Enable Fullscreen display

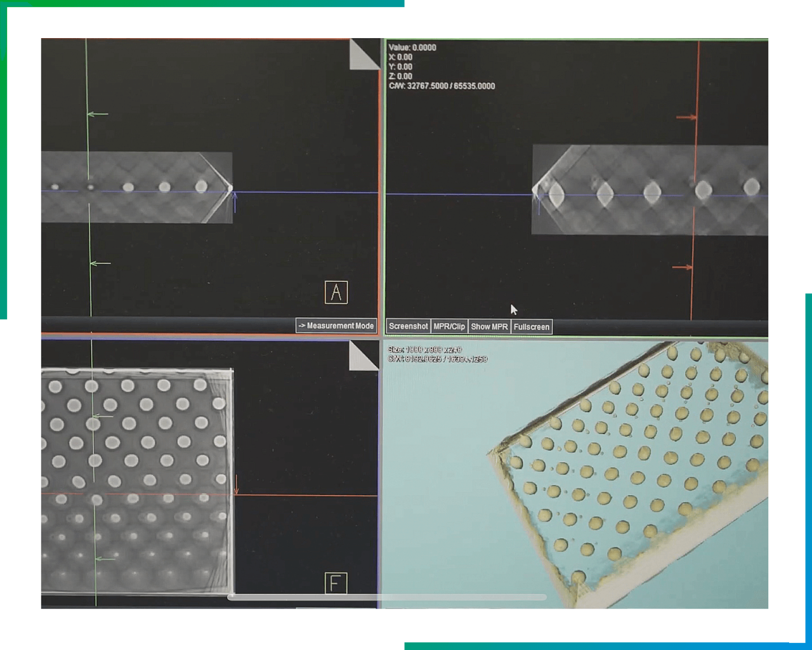pyautogui.click(x=532, y=326)
